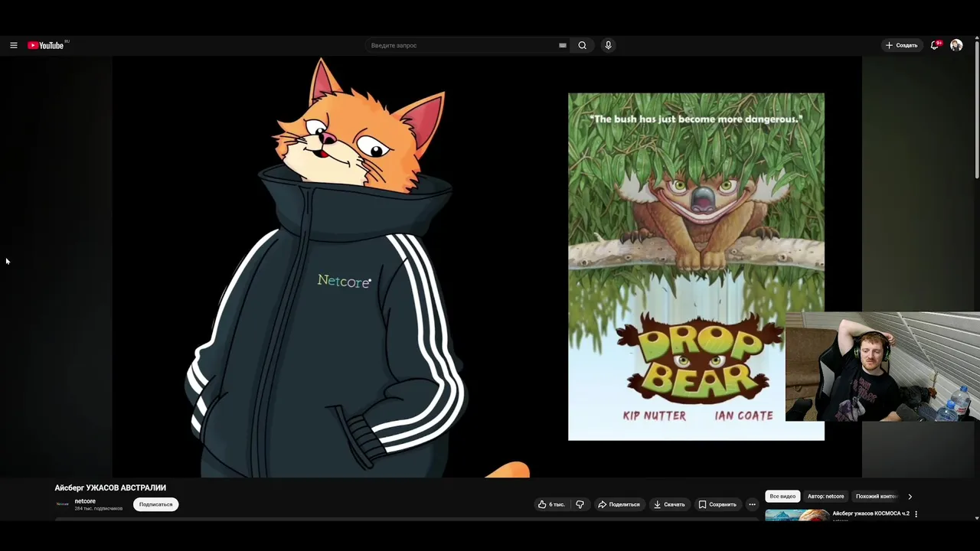Click the magnifier search button

pyautogui.click(x=583, y=45)
